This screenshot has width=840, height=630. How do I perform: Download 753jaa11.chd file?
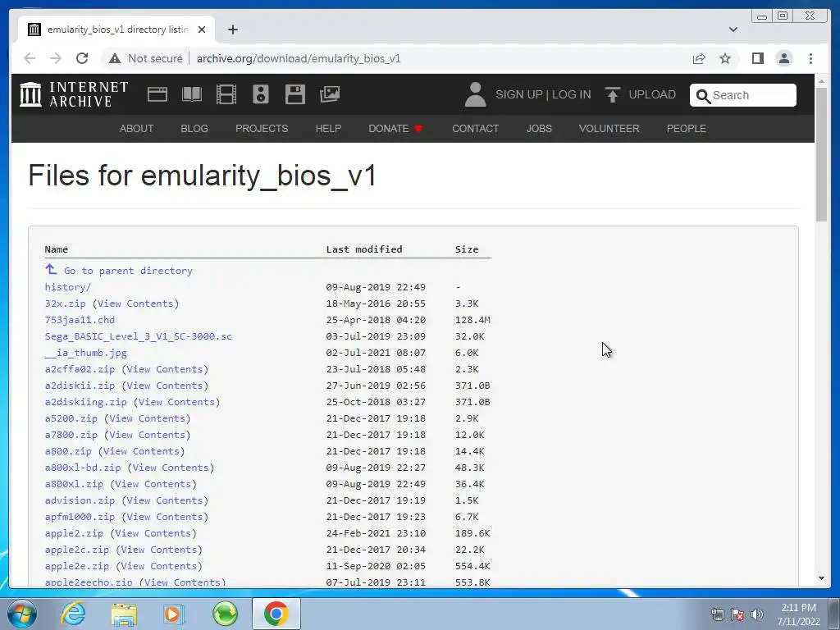coord(80,320)
